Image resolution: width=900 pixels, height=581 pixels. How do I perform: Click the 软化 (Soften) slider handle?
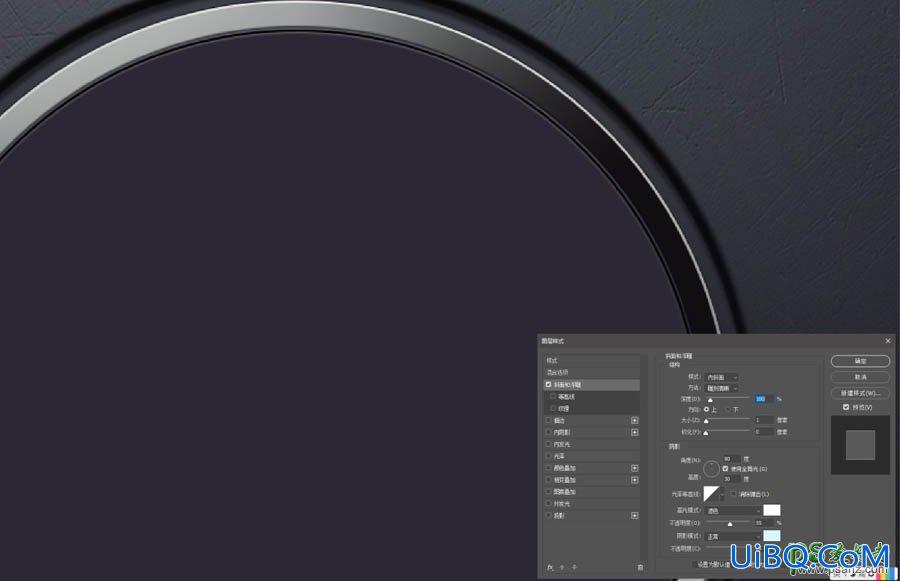coord(706,433)
